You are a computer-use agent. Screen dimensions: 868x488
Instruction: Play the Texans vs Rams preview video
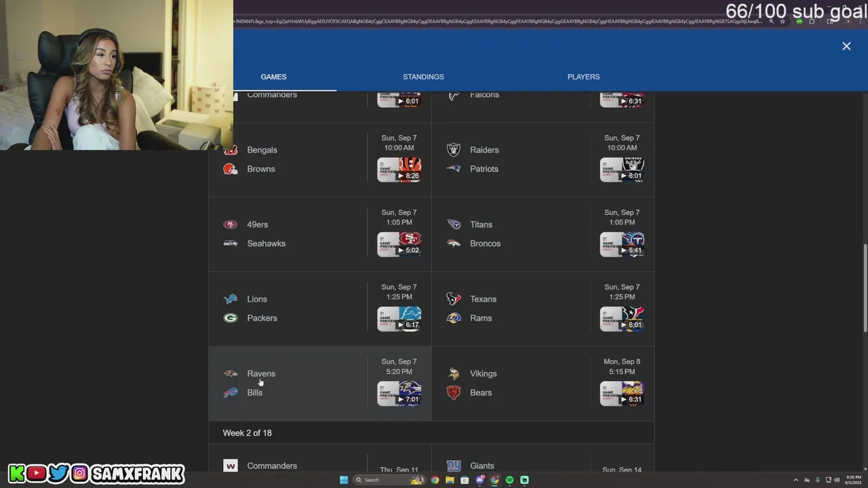(x=622, y=319)
